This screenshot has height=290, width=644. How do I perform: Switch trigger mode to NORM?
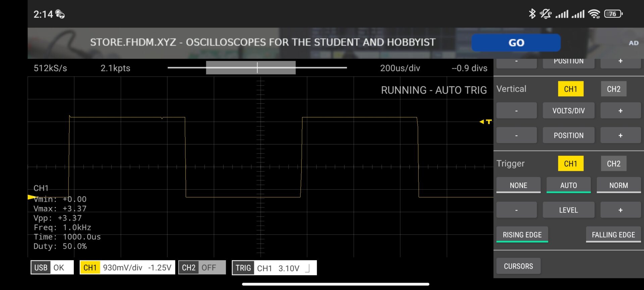point(619,185)
